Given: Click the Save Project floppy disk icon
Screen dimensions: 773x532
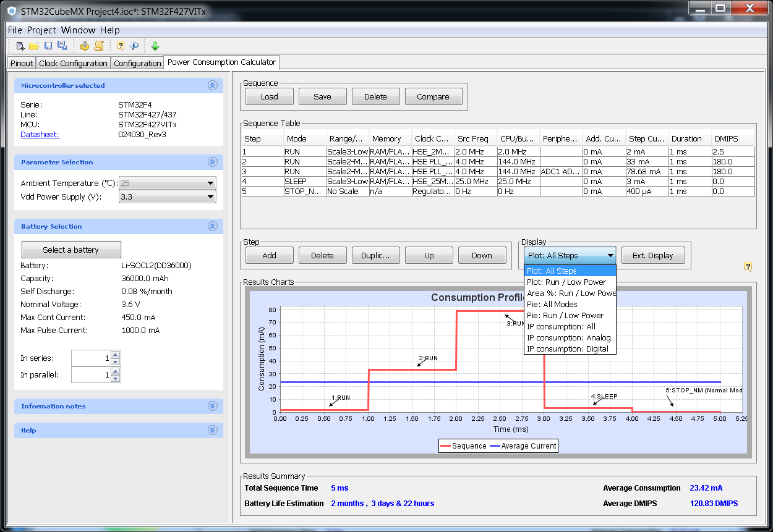Looking at the screenshot, I should click(48, 46).
